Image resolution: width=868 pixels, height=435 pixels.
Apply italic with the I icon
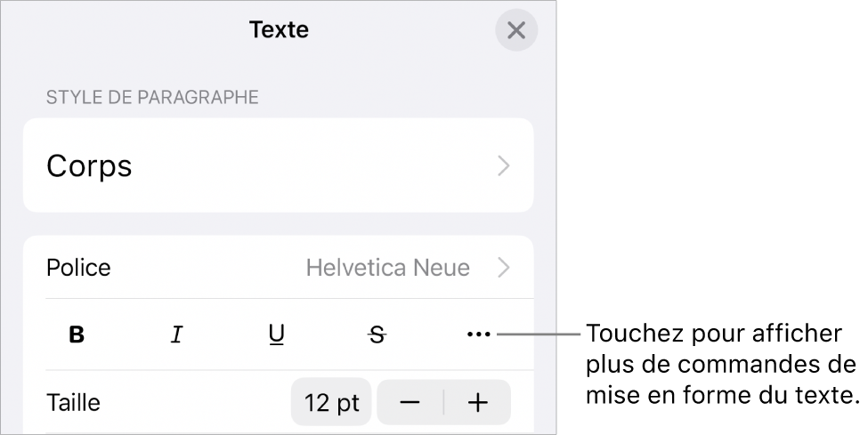tap(177, 334)
